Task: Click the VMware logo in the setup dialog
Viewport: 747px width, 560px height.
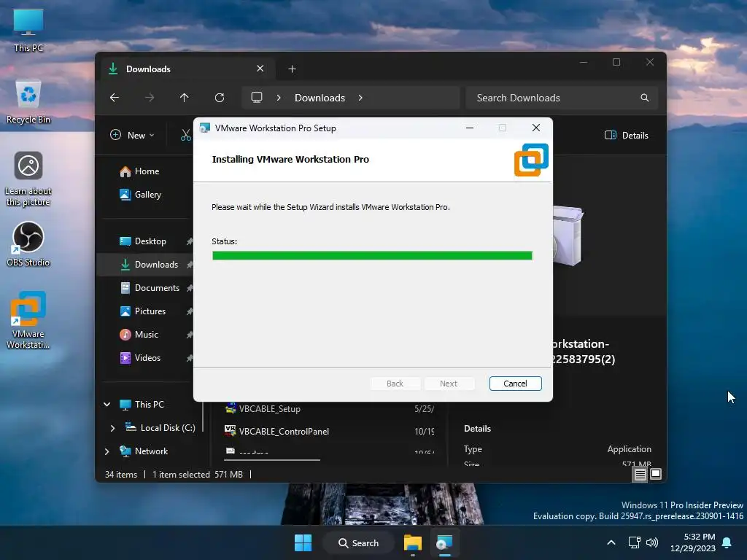Action: pos(531,160)
